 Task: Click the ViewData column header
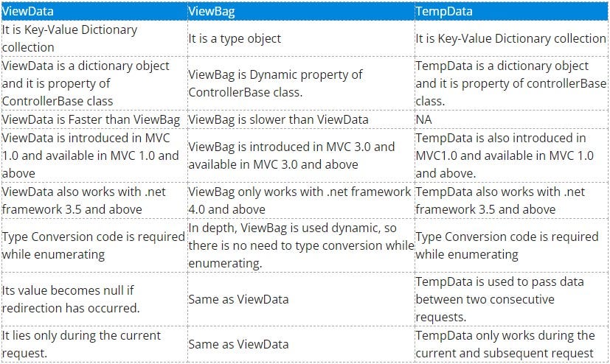pos(94,11)
